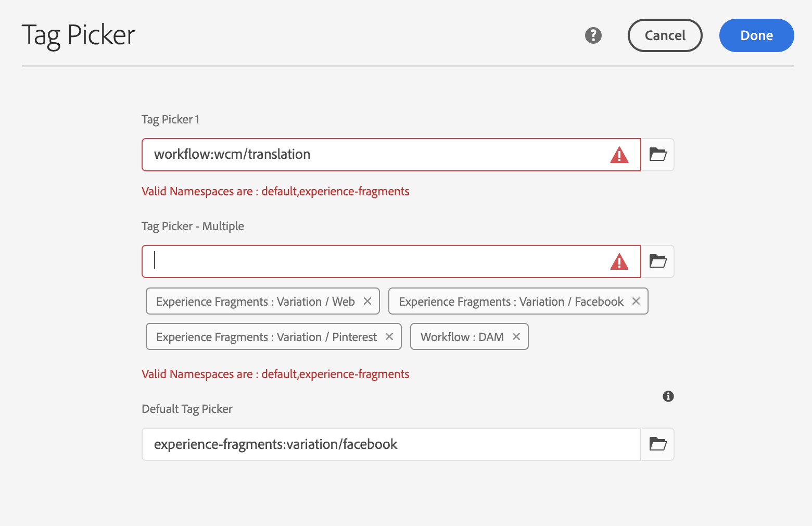Confirm with the Done button
The width and height of the screenshot is (812, 526).
(x=756, y=35)
